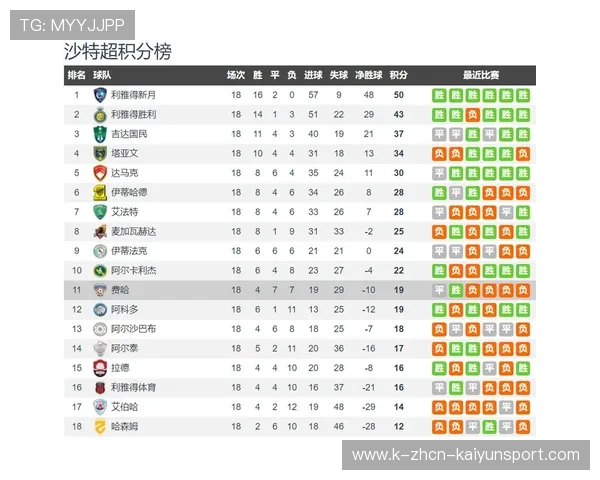Click the 场次 column header

pos(236,75)
